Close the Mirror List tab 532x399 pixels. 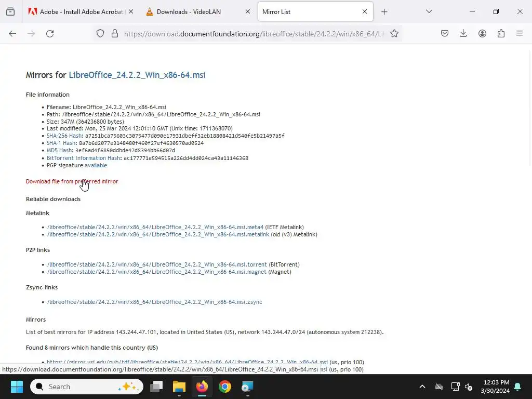pyautogui.click(x=365, y=11)
